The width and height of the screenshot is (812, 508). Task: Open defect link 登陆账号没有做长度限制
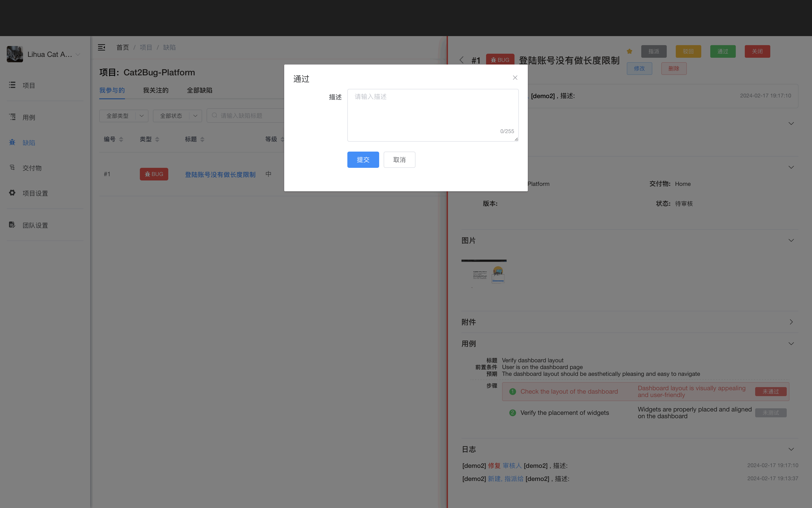220,174
